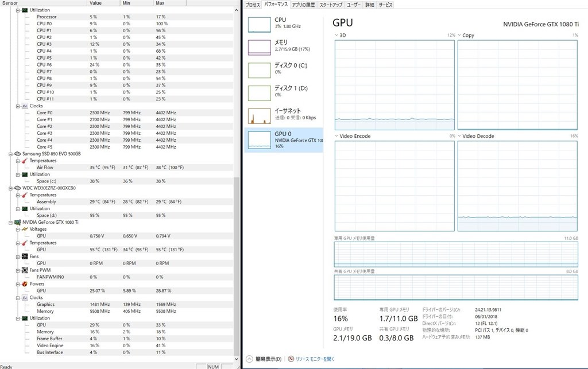
Task: Click the Value column header
Action: (105, 3)
